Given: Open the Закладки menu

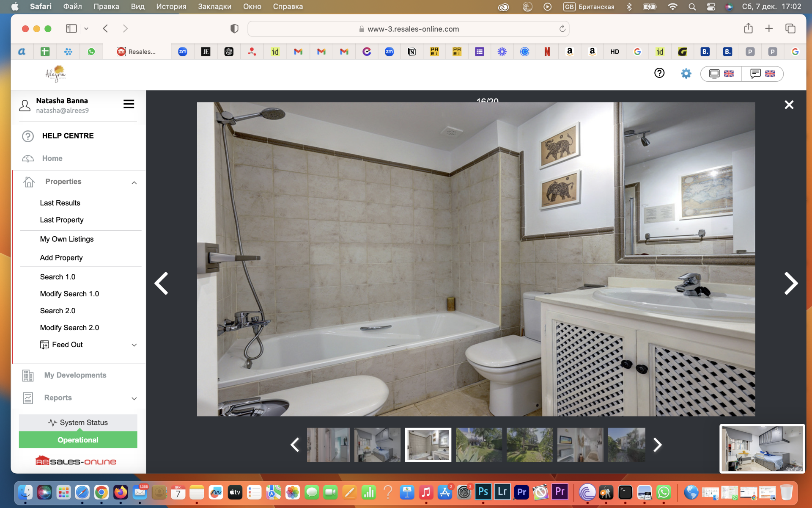Looking at the screenshot, I should pyautogui.click(x=214, y=6).
